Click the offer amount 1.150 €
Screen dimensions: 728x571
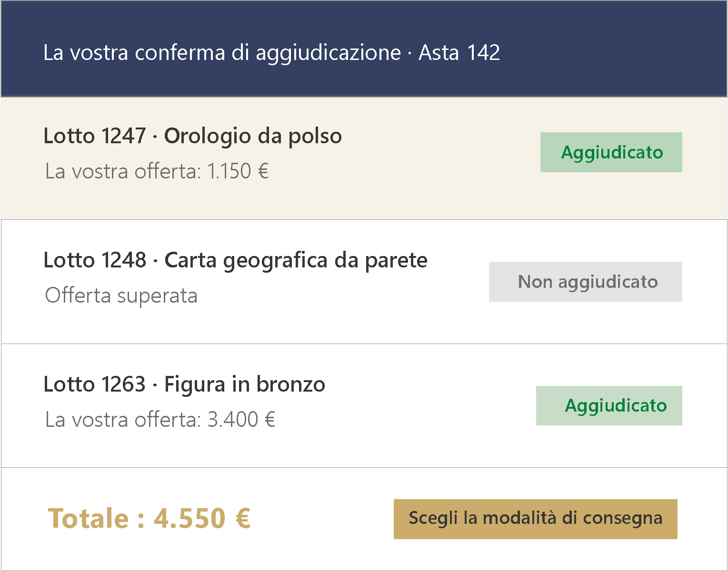238,171
